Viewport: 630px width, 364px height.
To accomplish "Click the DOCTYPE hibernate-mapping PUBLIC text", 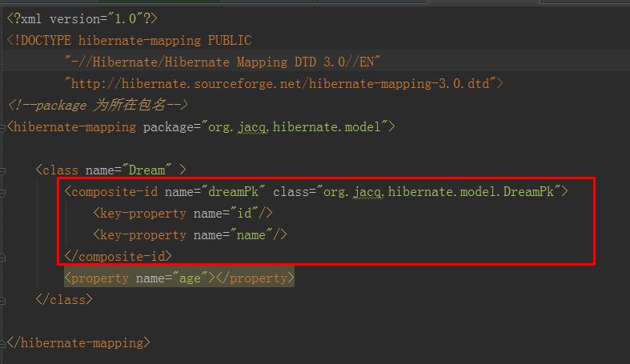I will pos(129,41).
